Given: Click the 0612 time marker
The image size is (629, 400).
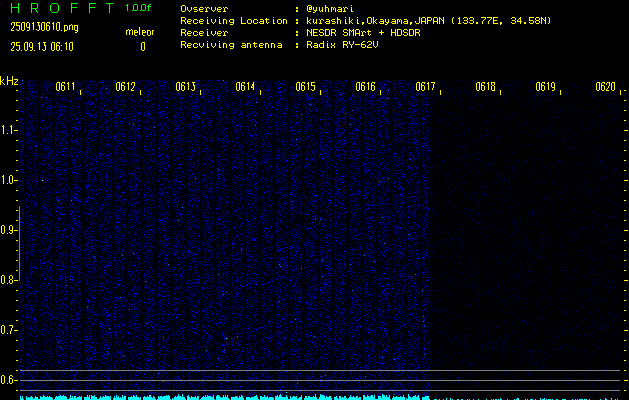Looking at the screenshot, I should pos(125,87).
